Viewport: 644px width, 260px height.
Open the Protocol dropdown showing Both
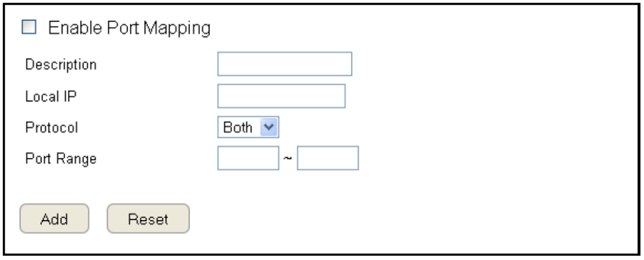248,127
